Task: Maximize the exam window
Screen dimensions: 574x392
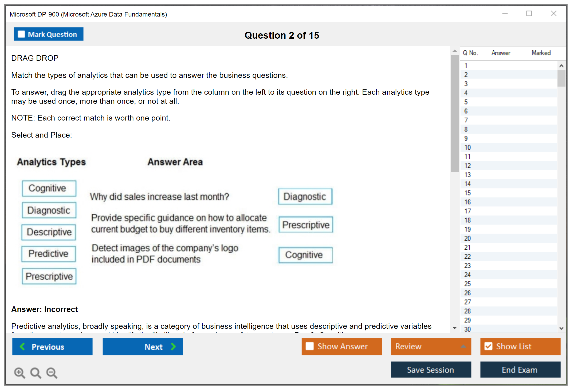Action: tap(529, 14)
